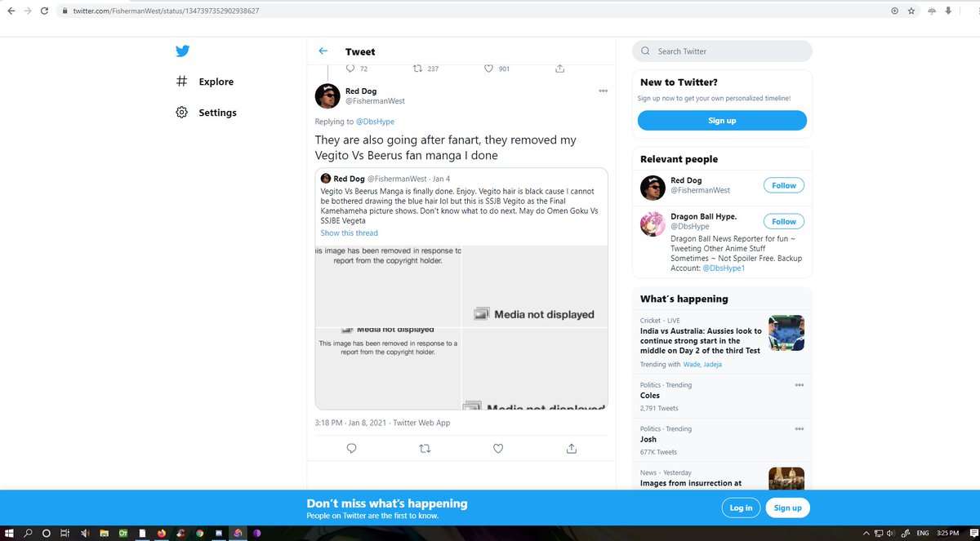Open the Josh trending topic

(648, 439)
